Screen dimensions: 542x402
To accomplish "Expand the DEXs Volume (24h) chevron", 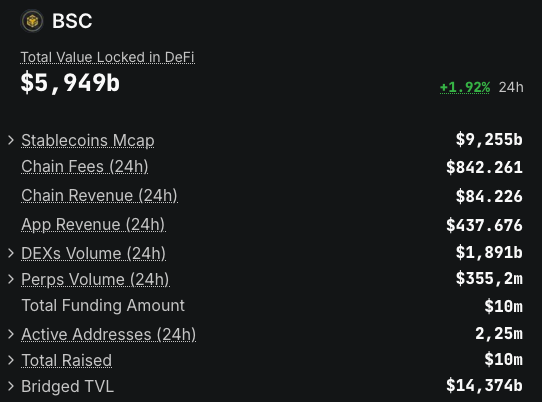I will pyautogui.click(x=11, y=253).
